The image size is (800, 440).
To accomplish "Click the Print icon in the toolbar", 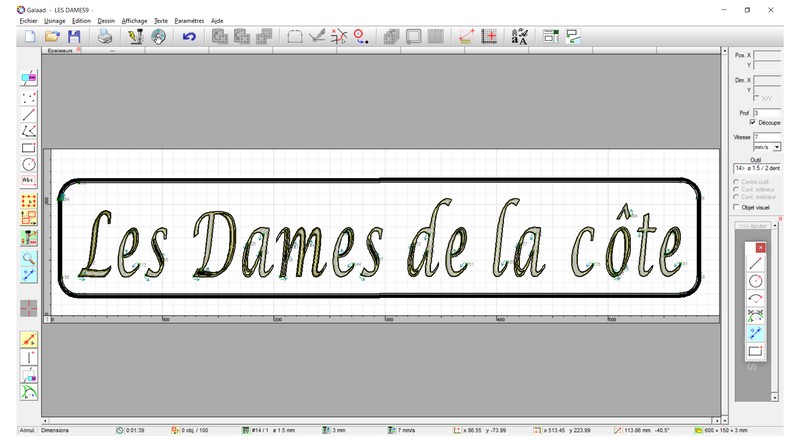I will (105, 37).
